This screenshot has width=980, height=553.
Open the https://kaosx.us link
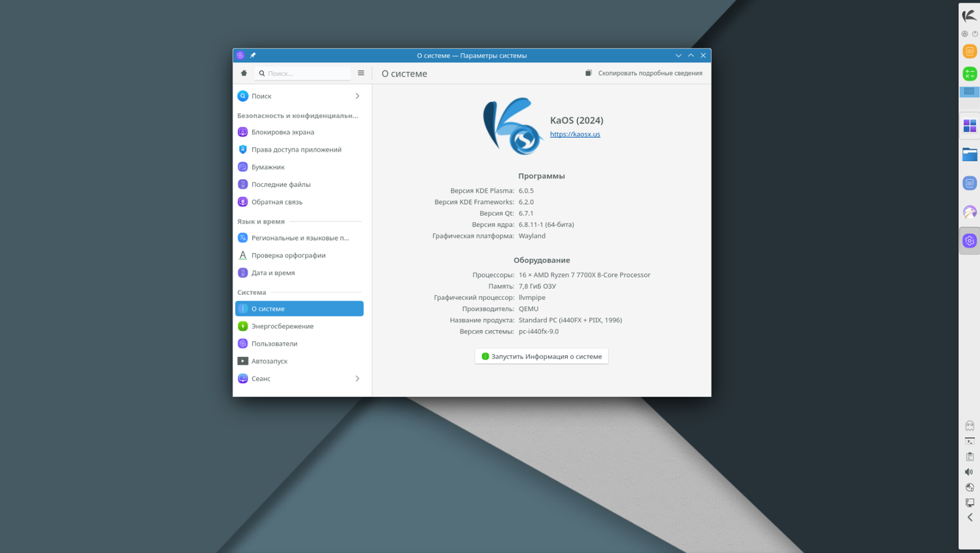coord(575,134)
